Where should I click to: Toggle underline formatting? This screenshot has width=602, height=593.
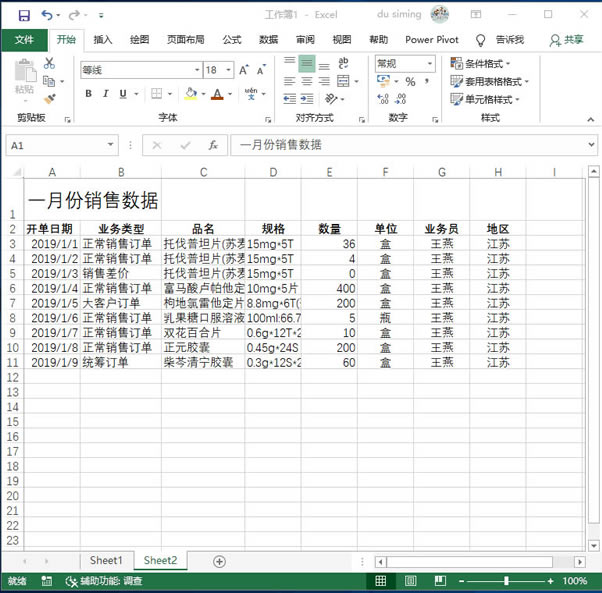pos(123,93)
